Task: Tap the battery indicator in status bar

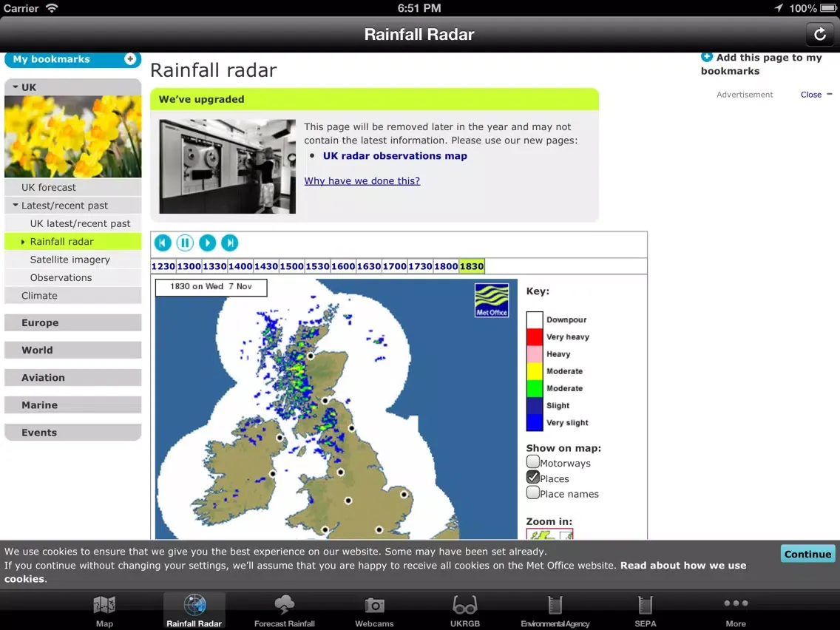Action: pos(827,8)
